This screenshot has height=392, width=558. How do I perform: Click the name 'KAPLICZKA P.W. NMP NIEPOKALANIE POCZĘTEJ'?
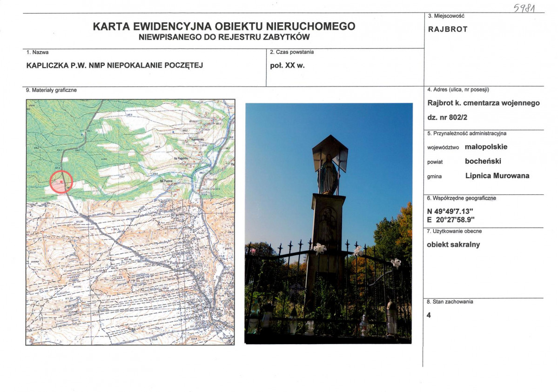coord(114,66)
